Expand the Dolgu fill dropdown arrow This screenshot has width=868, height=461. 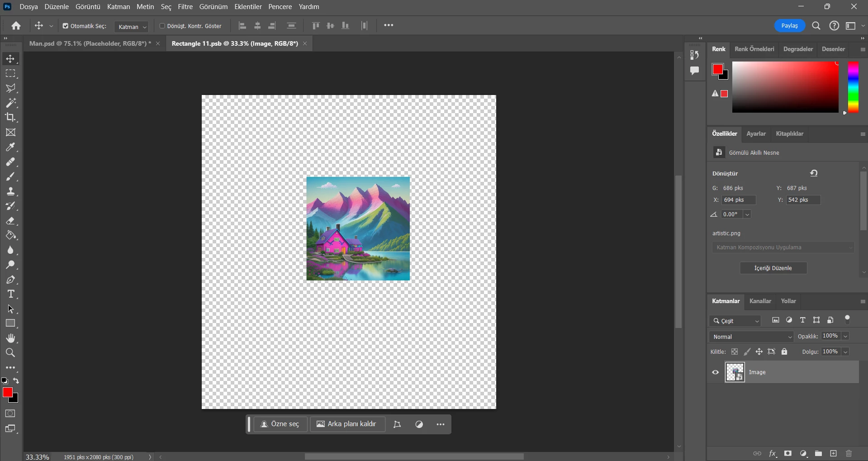(x=845, y=352)
